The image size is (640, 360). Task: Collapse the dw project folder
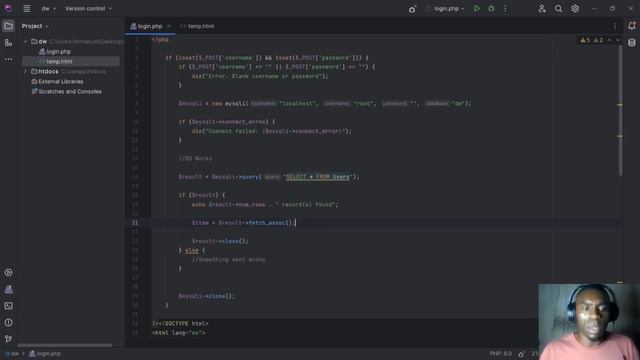tap(25, 41)
